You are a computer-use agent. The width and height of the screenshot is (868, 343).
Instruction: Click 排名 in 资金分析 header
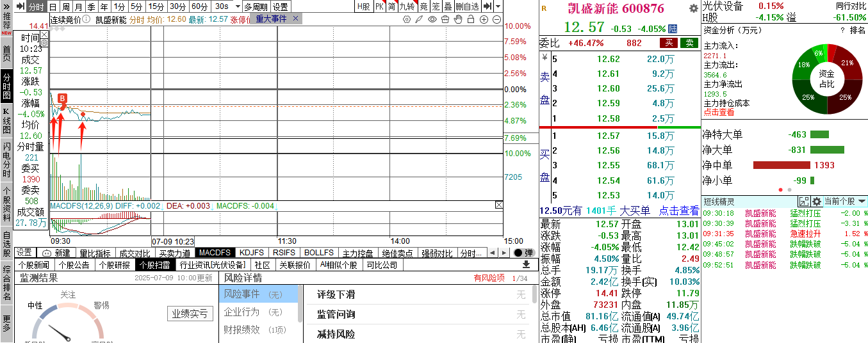[x=857, y=30]
